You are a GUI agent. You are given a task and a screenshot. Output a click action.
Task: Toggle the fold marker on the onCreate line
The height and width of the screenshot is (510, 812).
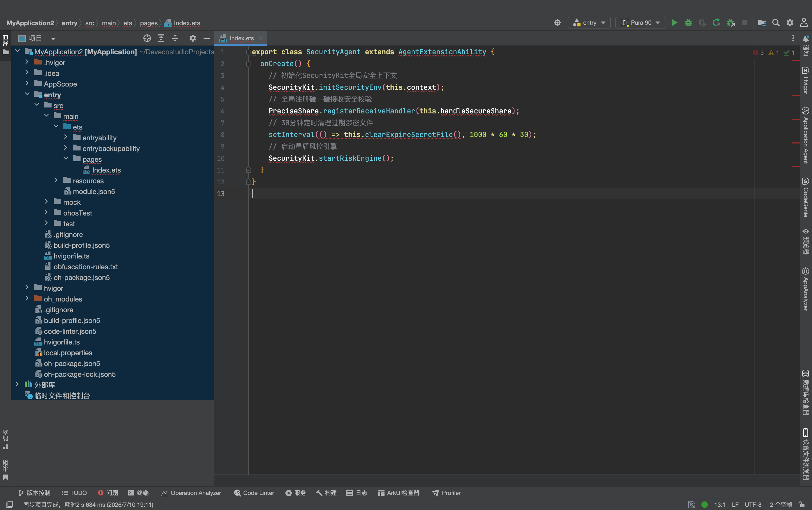click(x=248, y=64)
